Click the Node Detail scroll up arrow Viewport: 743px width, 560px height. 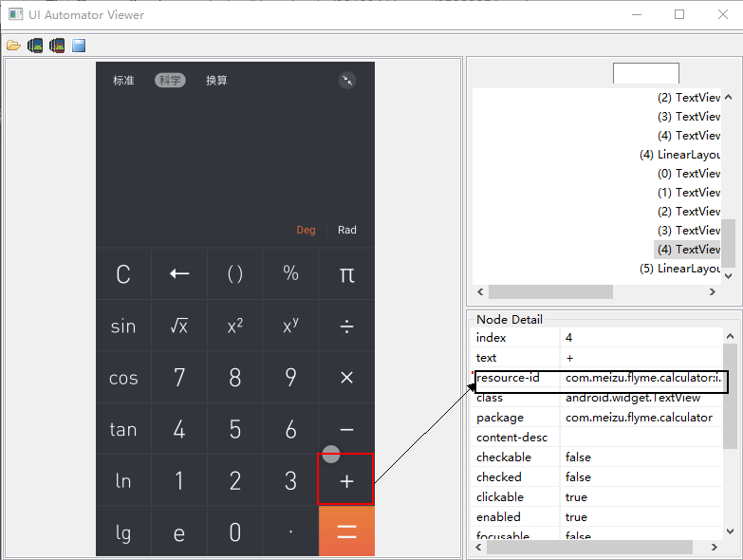731,336
